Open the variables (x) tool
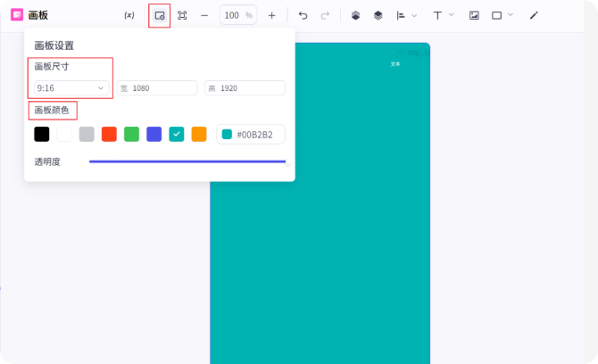Viewport: 598px width, 364px height. click(129, 15)
